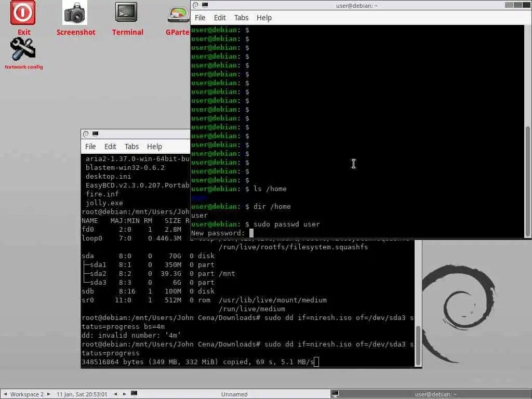532x399 pixels.
Task: Click the sda1 partition row in lsblk output
Action: [148, 264]
